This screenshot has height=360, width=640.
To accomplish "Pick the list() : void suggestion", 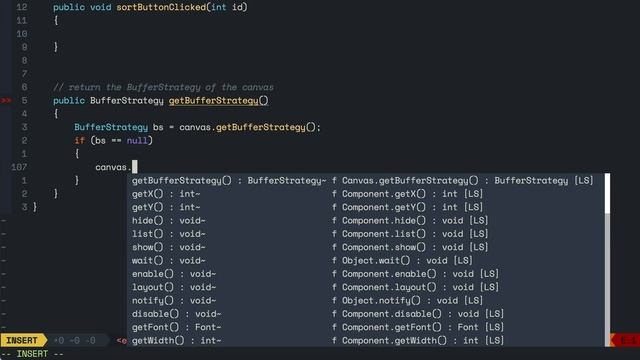I will [366, 234].
